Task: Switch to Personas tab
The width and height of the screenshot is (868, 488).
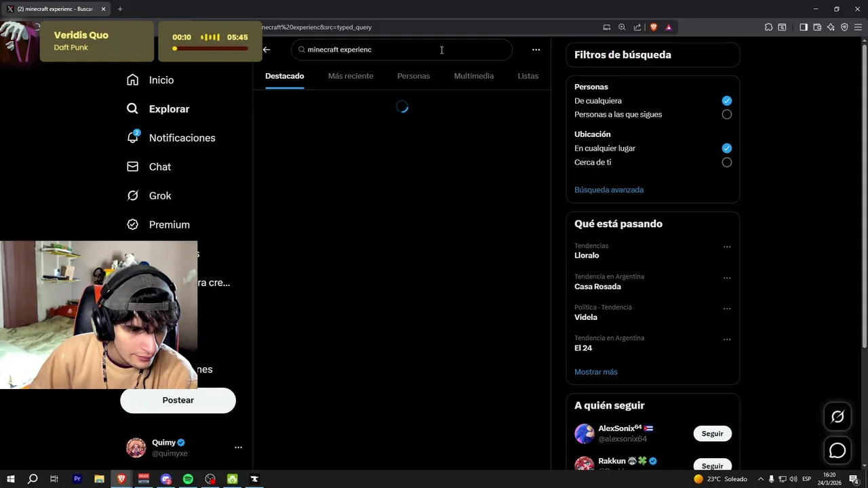Action: pos(414,76)
